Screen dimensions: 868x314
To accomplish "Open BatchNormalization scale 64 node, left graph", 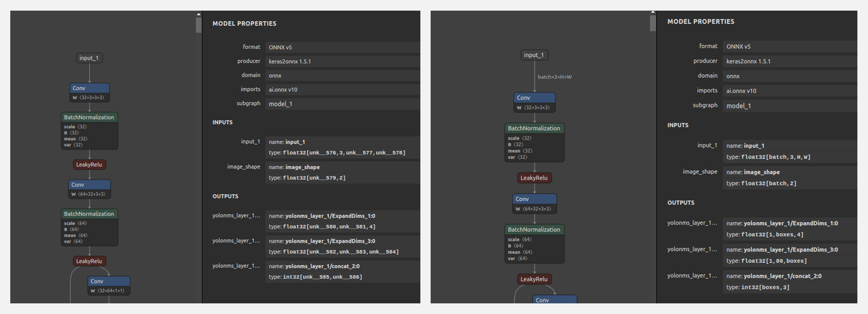I will coord(89,228).
